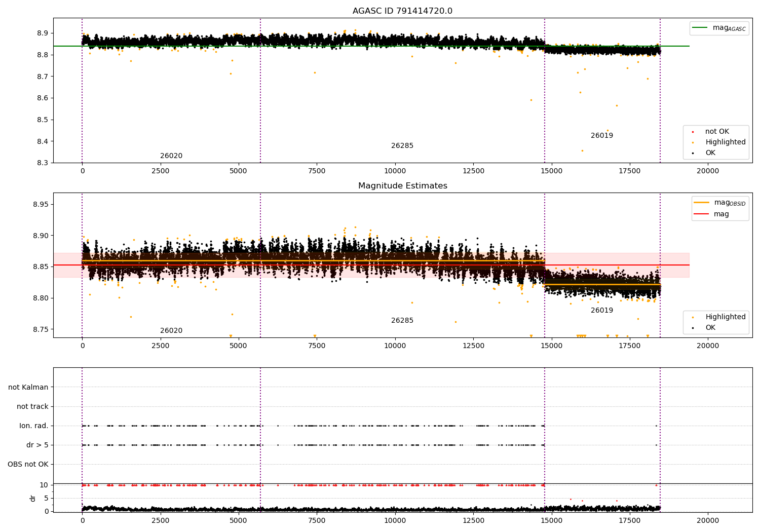Click the 12500 x-axis tick under the middle plot

click(473, 346)
